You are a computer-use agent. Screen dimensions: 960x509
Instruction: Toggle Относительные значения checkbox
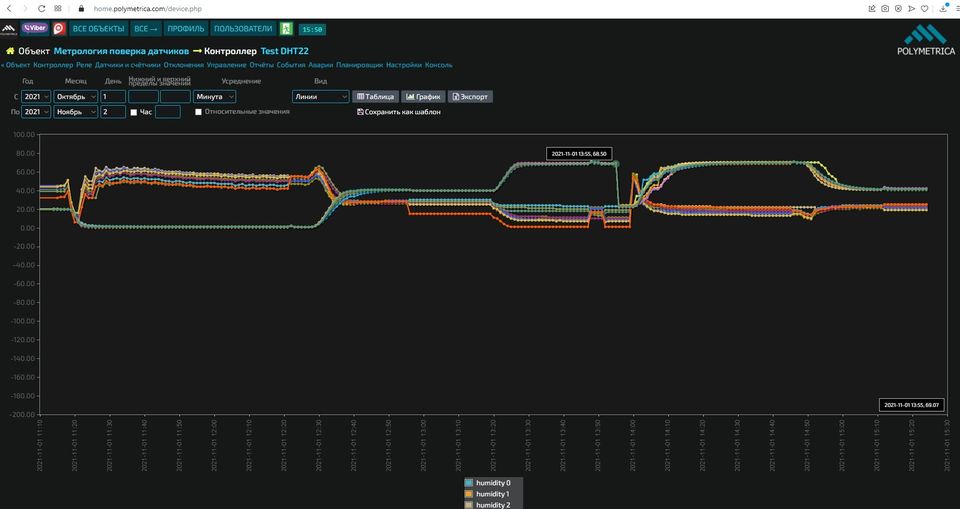(x=198, y=112)
